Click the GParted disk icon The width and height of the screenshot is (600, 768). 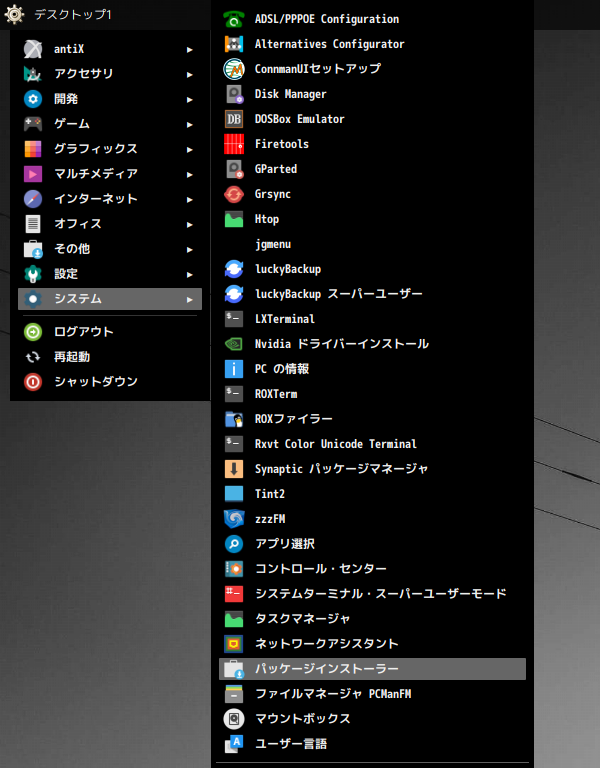point(234,169)
